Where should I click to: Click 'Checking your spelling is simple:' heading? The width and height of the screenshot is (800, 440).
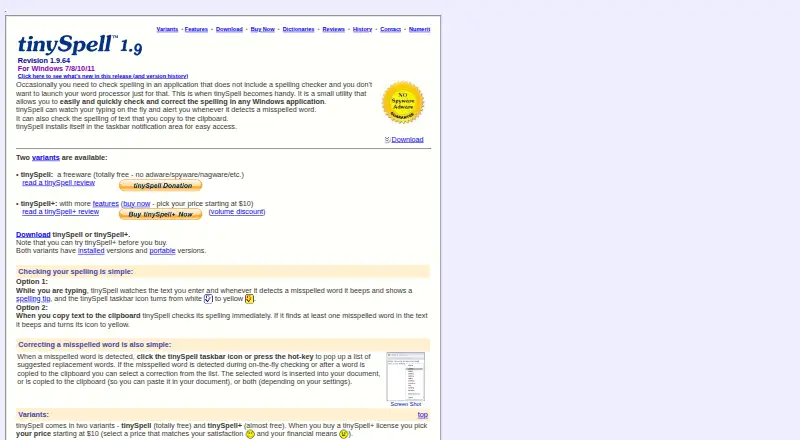pos(76,272)
